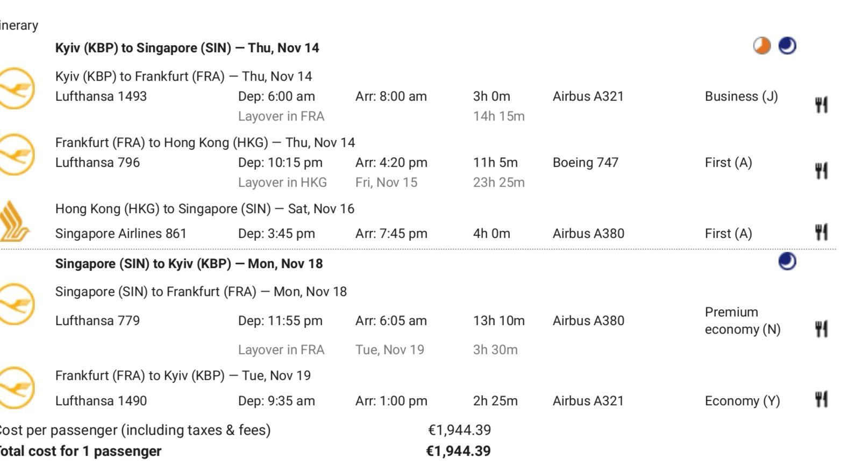Click the overnight moon icon for Kyiv–Singapore
This screenshot has width=868, height=473.
pyautogui.click(x=787, y=46)
